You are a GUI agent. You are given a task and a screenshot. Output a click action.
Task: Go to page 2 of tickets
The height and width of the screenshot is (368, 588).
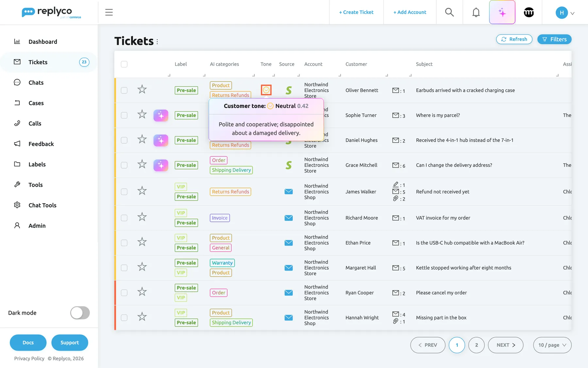coord(476,345)
